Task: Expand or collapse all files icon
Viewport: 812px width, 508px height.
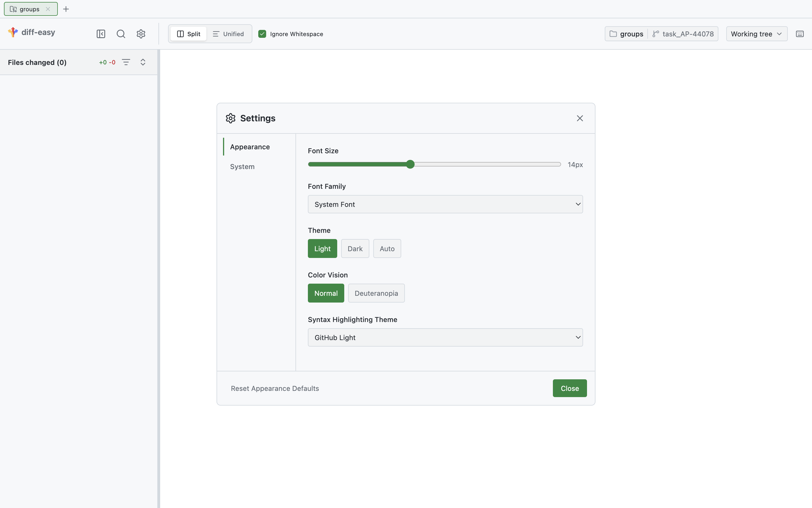Action: pos(143,62)
